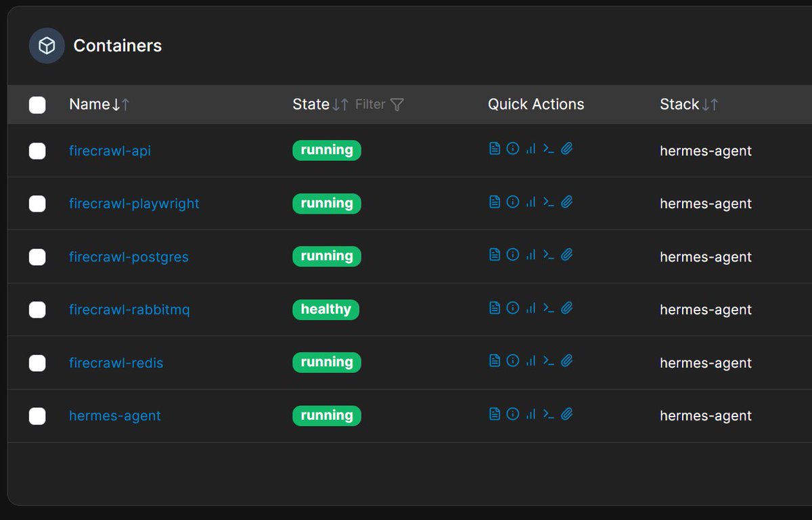812x520 pixels.
Task: Click attach icon for firecrawl-playwright
Action: point(567,202)
